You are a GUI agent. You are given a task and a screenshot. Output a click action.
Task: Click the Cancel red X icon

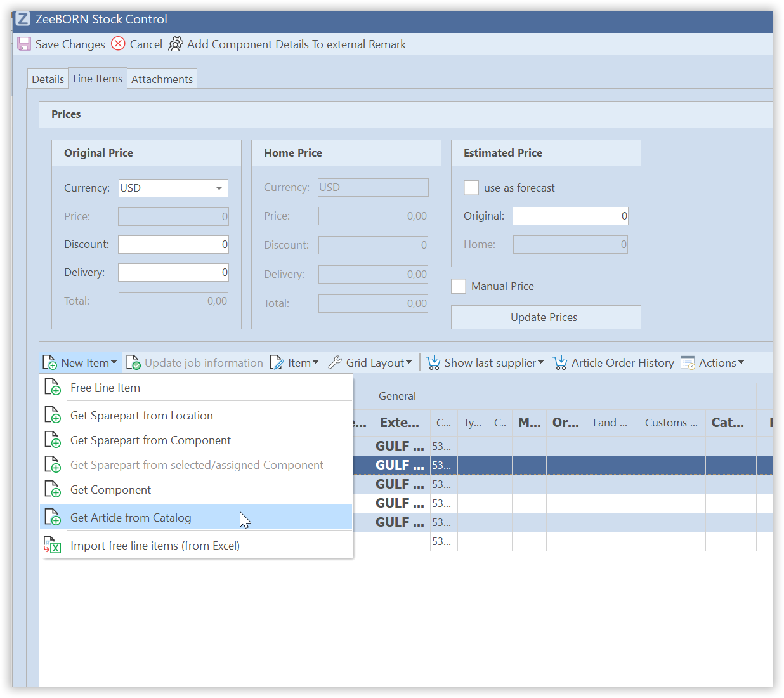[118, 43]
